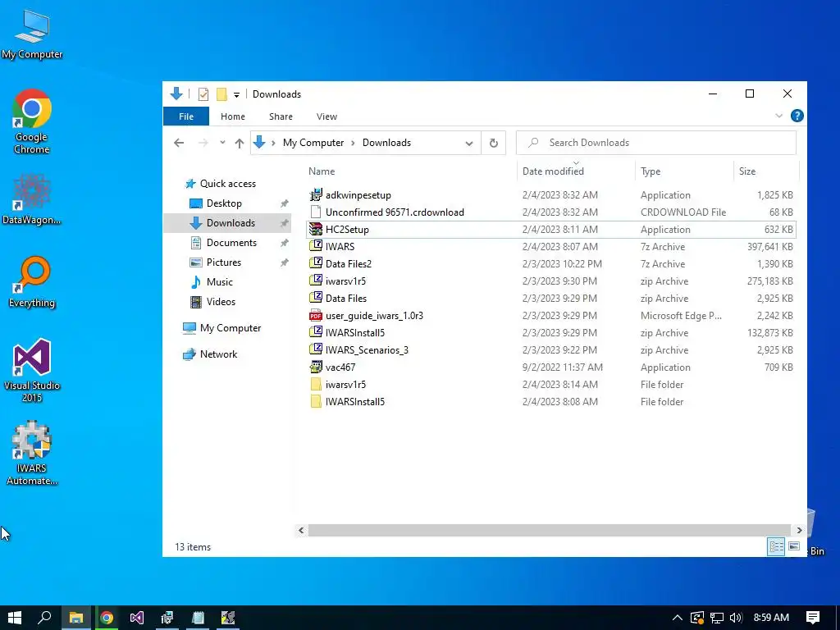The image size is (840, 630).
Task: Click the blue Help question icon
Action: [x=797, y=116]
